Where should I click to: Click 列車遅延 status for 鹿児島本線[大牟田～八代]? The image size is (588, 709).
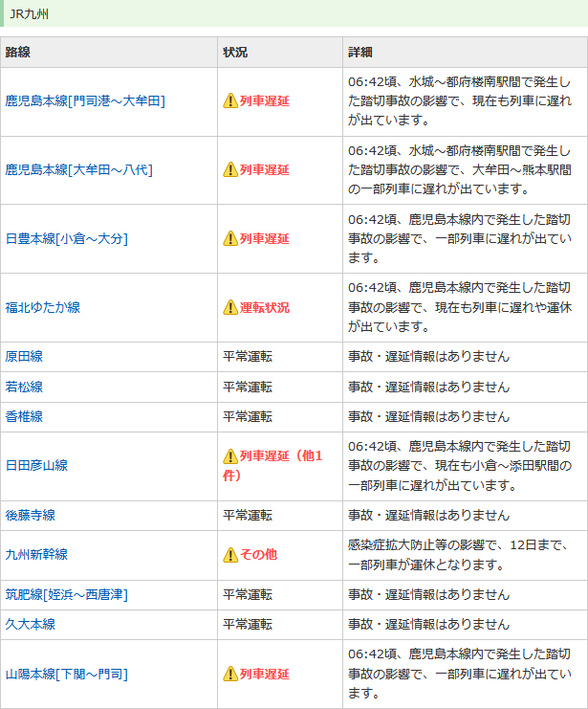265,170
